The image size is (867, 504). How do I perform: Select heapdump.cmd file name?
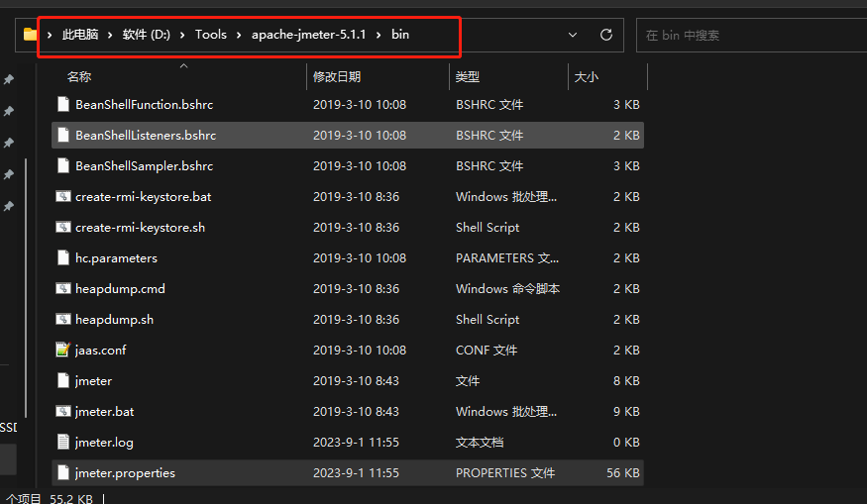click(x=120, y=288)
